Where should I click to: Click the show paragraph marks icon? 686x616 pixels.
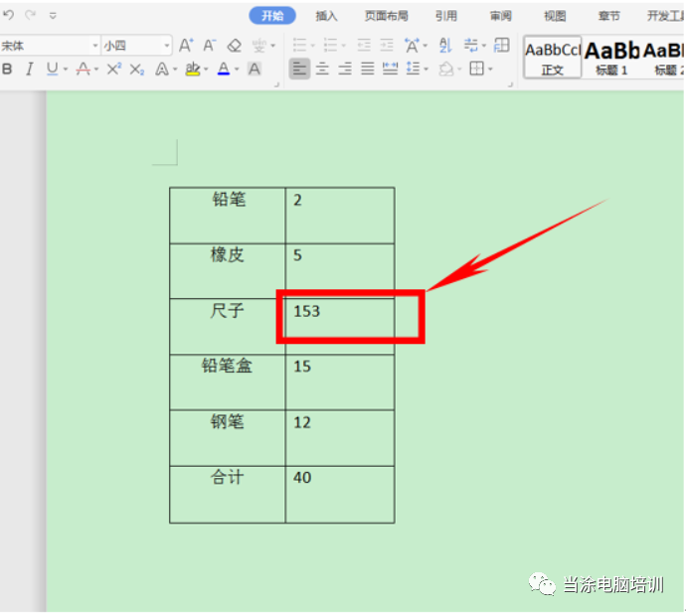470,45
